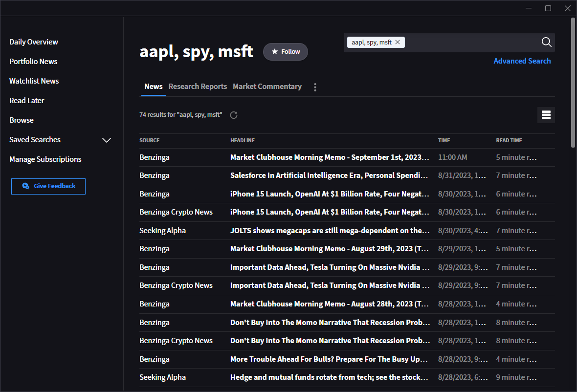Screen dimensions: 577x392
Task: Click the 74 results text
Action: tap(181, 115)
